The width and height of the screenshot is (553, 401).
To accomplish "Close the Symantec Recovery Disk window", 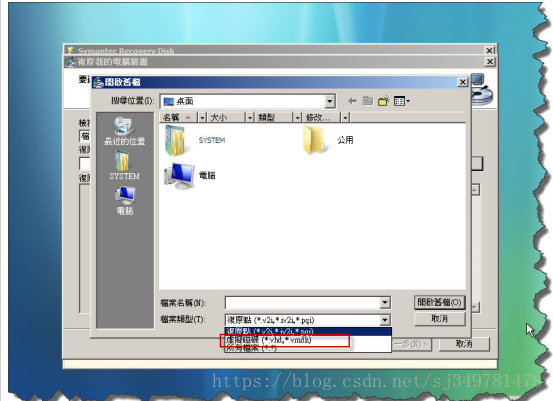I will click(x=489, y=50).
